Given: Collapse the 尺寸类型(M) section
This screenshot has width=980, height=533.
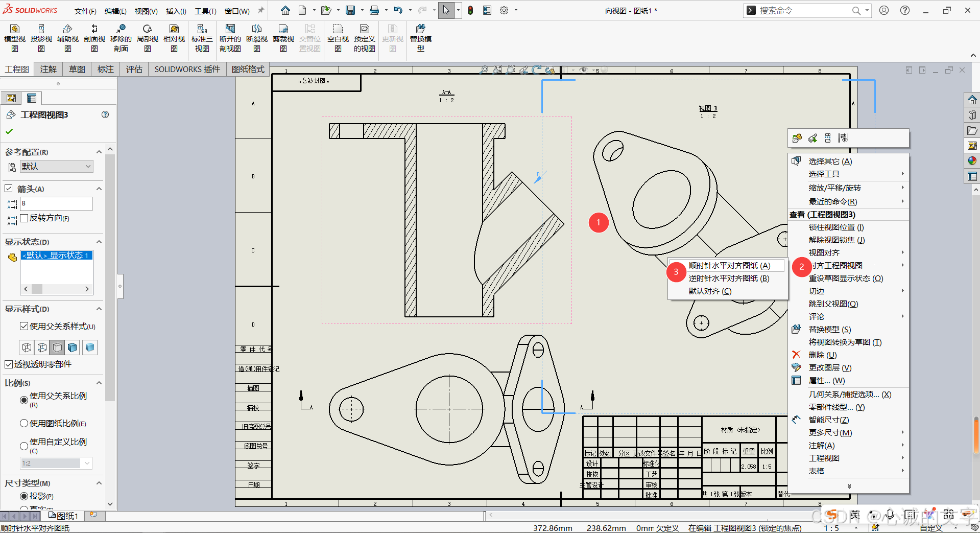Looking at the screenshot, I should (99, 483).
